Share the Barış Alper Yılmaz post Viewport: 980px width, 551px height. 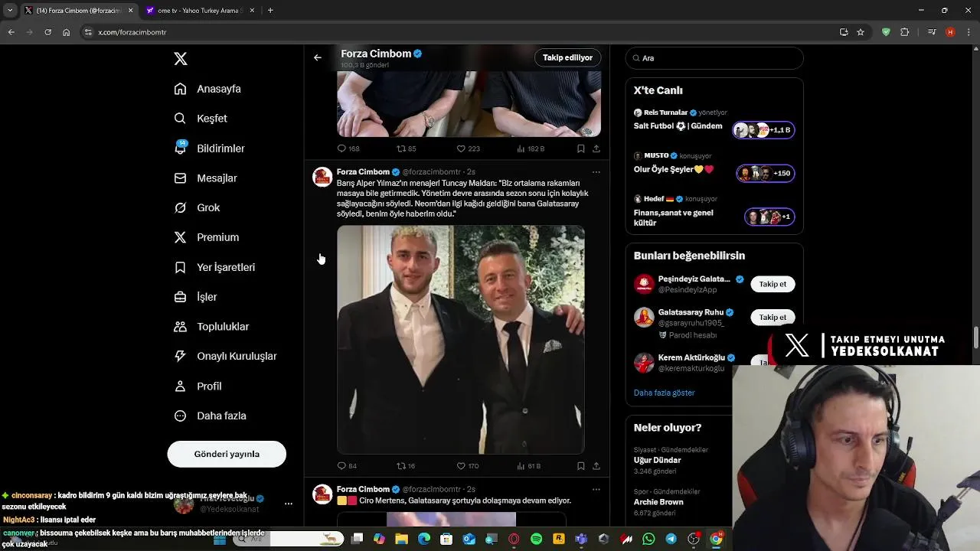click(596, 466)
